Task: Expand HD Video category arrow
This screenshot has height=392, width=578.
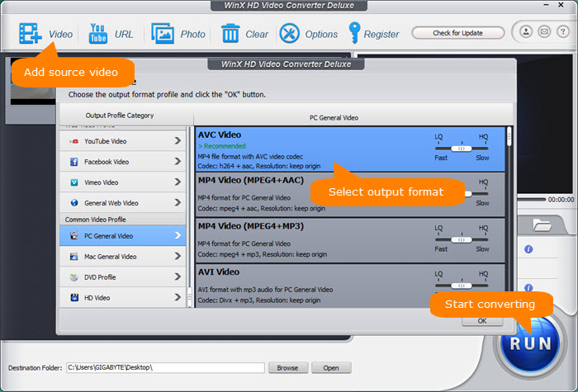Action: [x=178, y=297]
